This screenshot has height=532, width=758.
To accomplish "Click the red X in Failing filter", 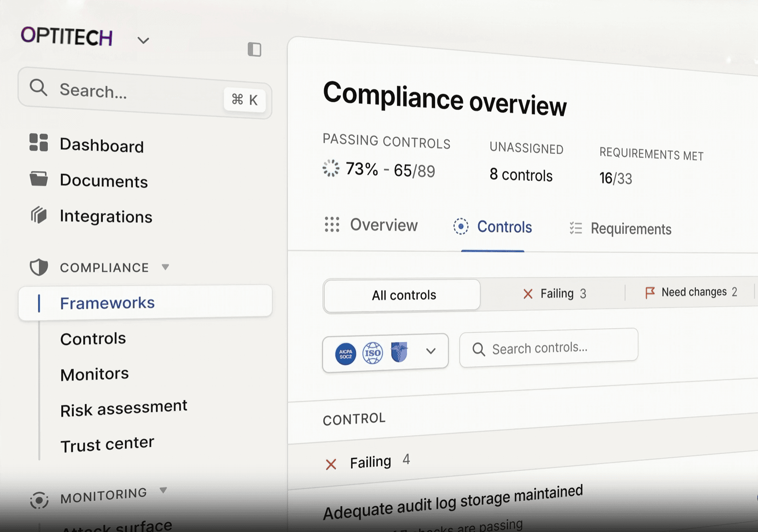I will [527, 294].
